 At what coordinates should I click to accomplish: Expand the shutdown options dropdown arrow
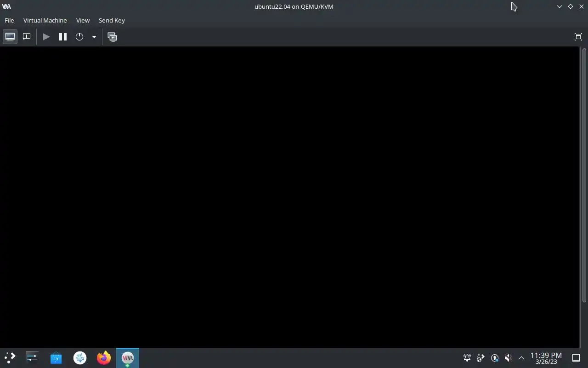(x=94, y=37)
